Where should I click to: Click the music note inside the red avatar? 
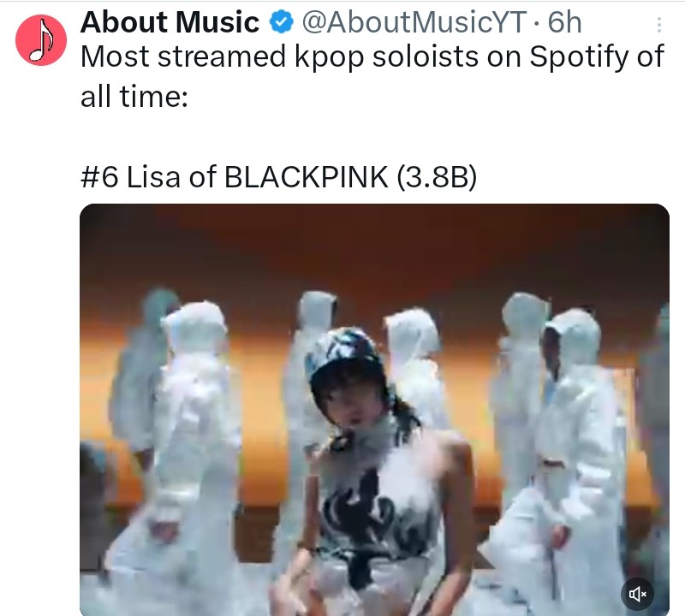click(x=41, y=39)
